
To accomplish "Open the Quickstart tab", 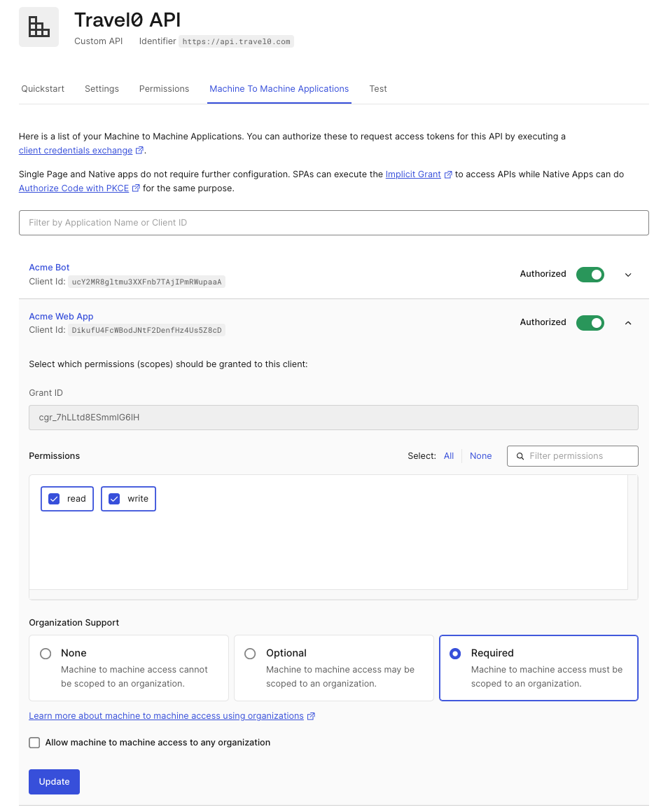I will pos(43,88).
